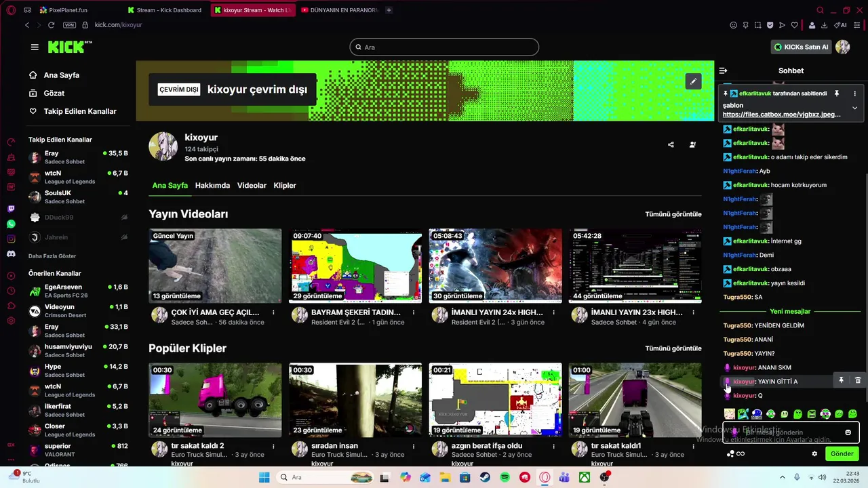Click the KICKs Satın Al button
The width and height of the screenshot is (868, 488).
point(801,47)
